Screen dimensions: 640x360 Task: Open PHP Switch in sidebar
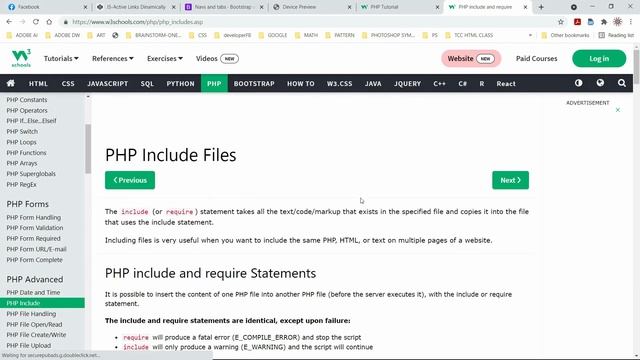tap(22, 131)
